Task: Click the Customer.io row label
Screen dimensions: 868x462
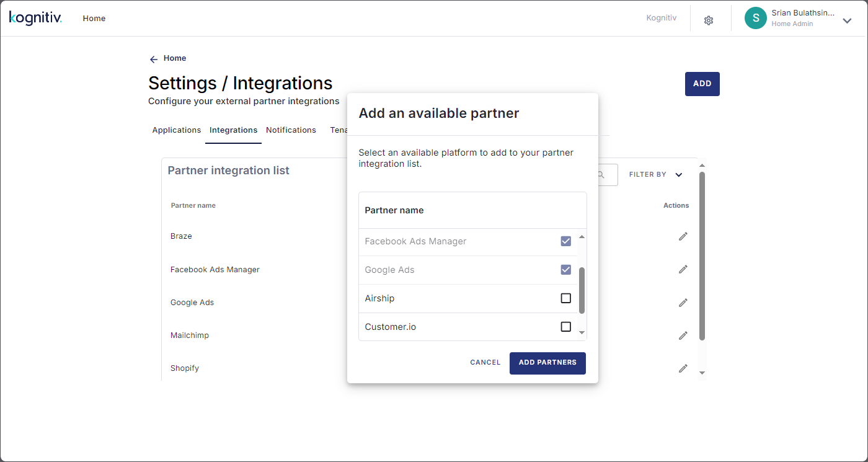Action: coord(391,327)
